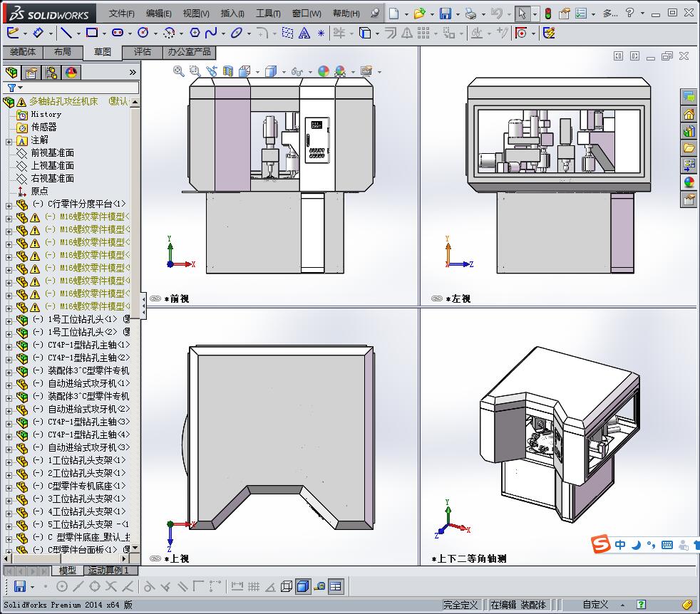Click the Rapid Sketch icon
700x614 pixels.
click(548, 33)
